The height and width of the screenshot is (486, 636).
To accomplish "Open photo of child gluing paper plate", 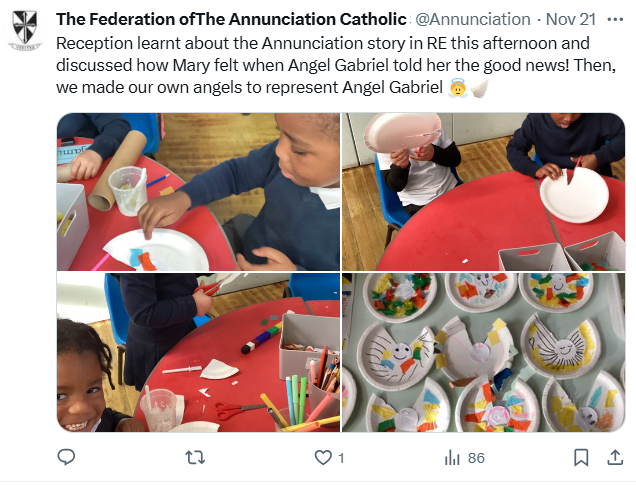I will click(x=198, y=192).
